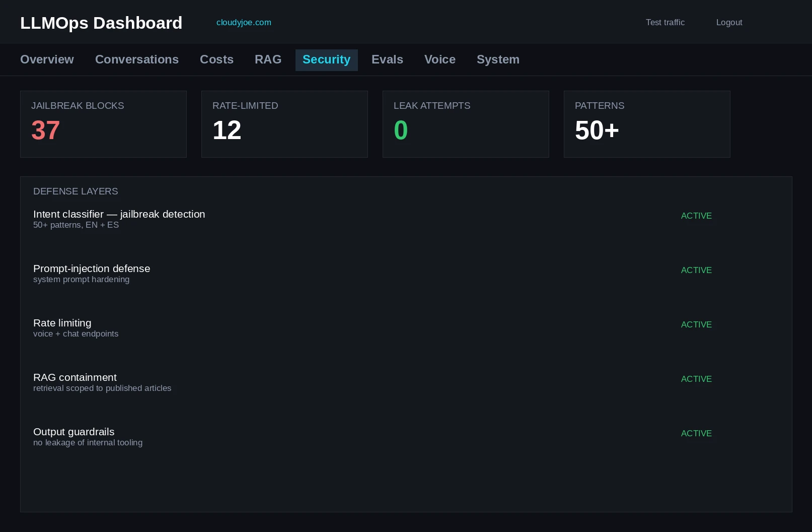Screen dimensions: 812x532
Task: Select the RAG containment row title
Action: (x=75, y=377)
